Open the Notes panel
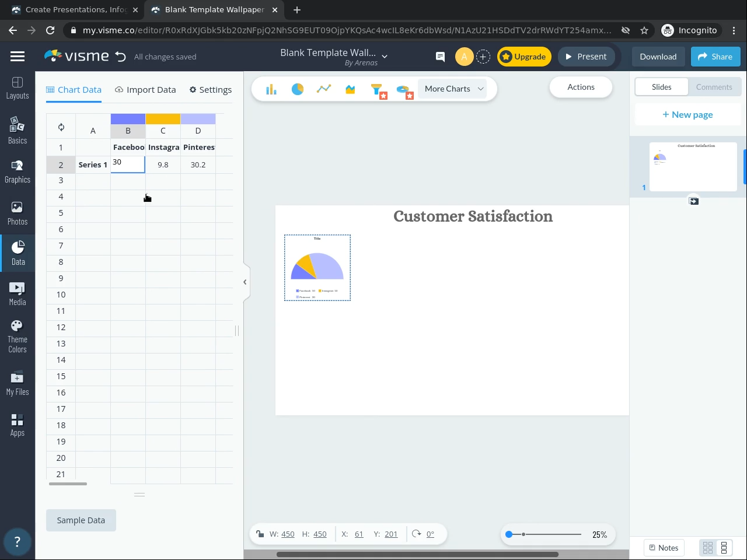 tap(664, 548)
